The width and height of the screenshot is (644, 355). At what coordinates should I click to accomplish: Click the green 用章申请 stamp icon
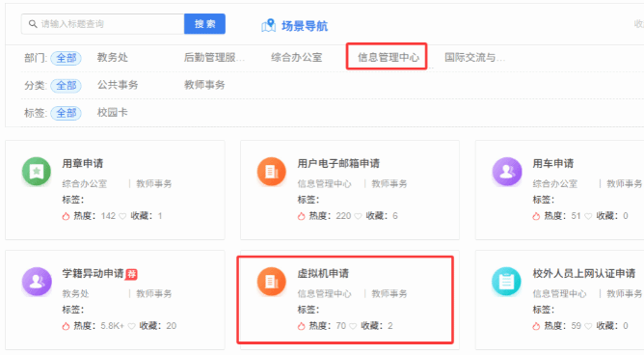coord(37,172)
